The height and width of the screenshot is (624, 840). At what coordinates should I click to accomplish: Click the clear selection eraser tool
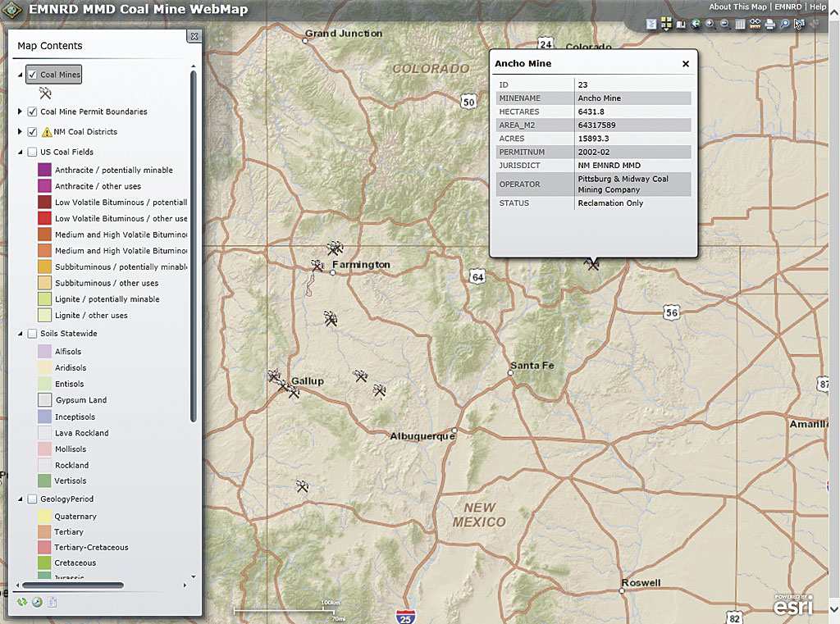(815, 24)
